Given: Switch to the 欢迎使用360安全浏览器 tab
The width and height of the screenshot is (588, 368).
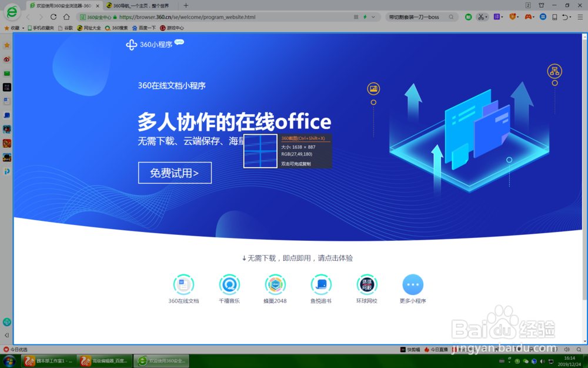Looking at the screenshot, I should point(65,6).
